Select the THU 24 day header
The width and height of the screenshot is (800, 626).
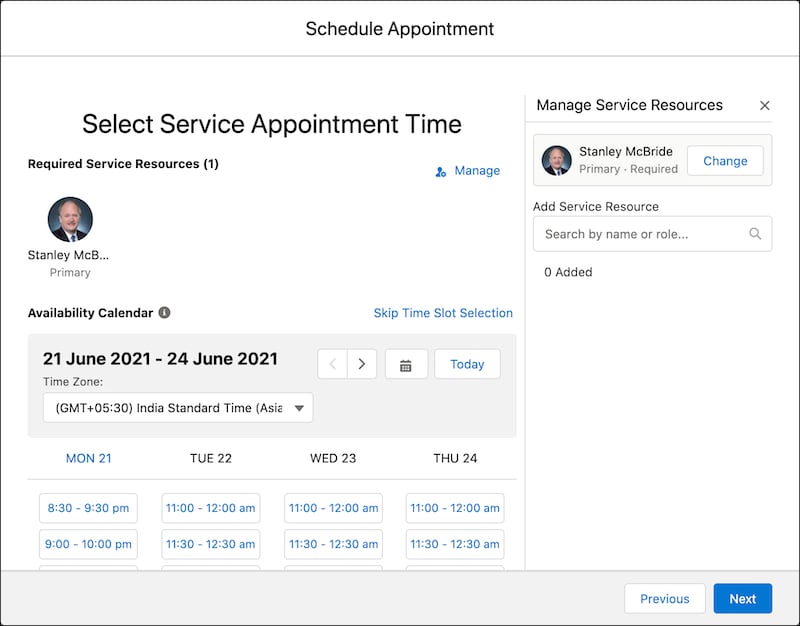(455, 458)
